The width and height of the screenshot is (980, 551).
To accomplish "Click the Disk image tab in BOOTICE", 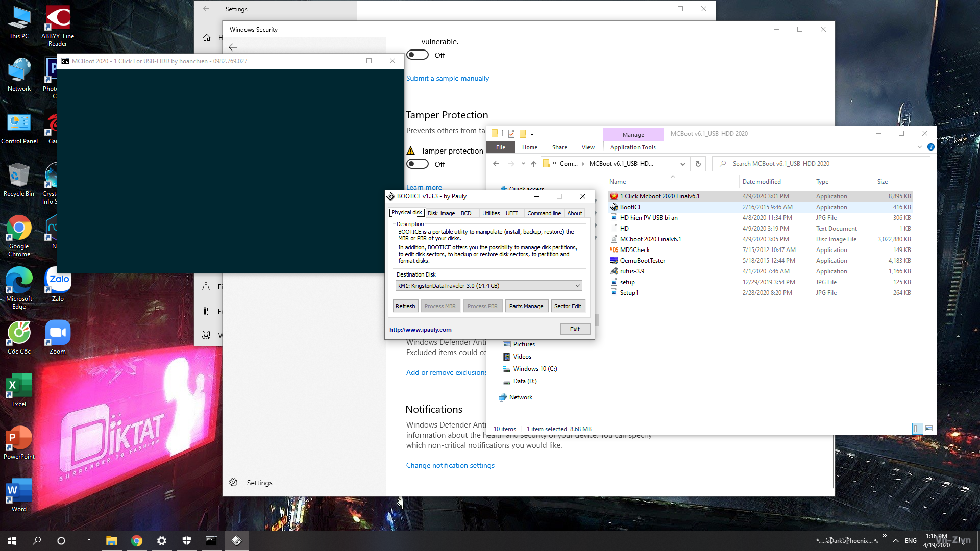I will coord(440,213).
